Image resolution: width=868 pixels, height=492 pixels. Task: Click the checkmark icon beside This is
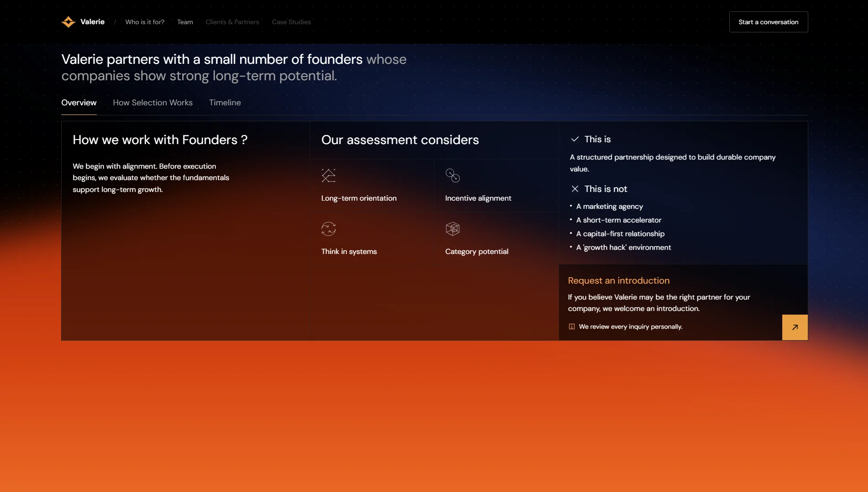[575, 139]
